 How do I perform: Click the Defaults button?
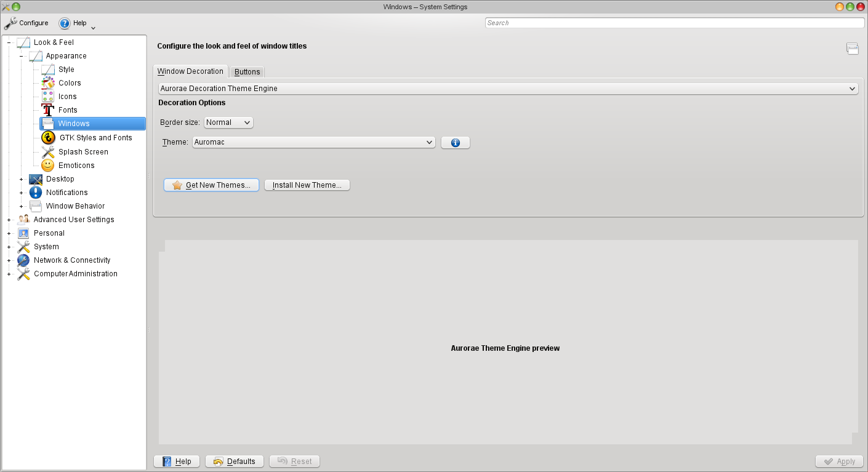point(235,462)
